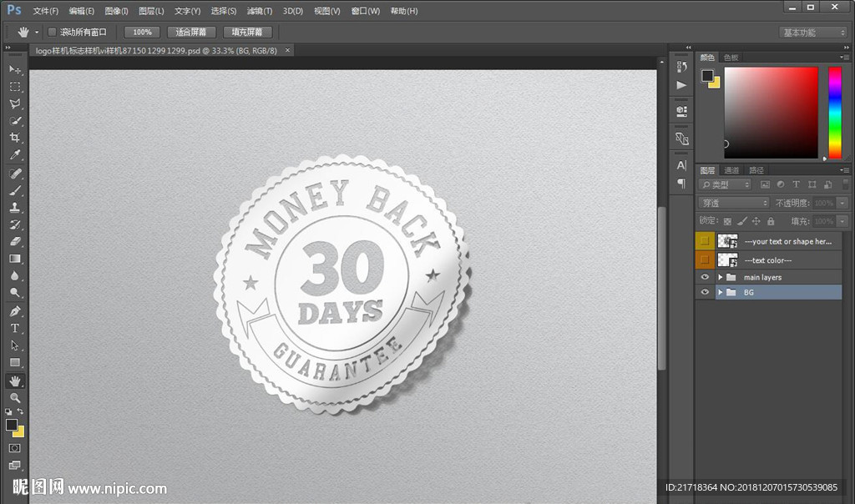Open the 滤镜(T) menu
The image size is (855, 504).
pyautogui.click(x=260, y=12)
